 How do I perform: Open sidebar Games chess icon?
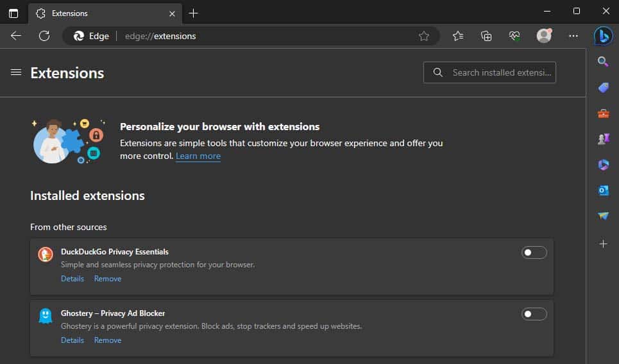click(x=603, y=139)
